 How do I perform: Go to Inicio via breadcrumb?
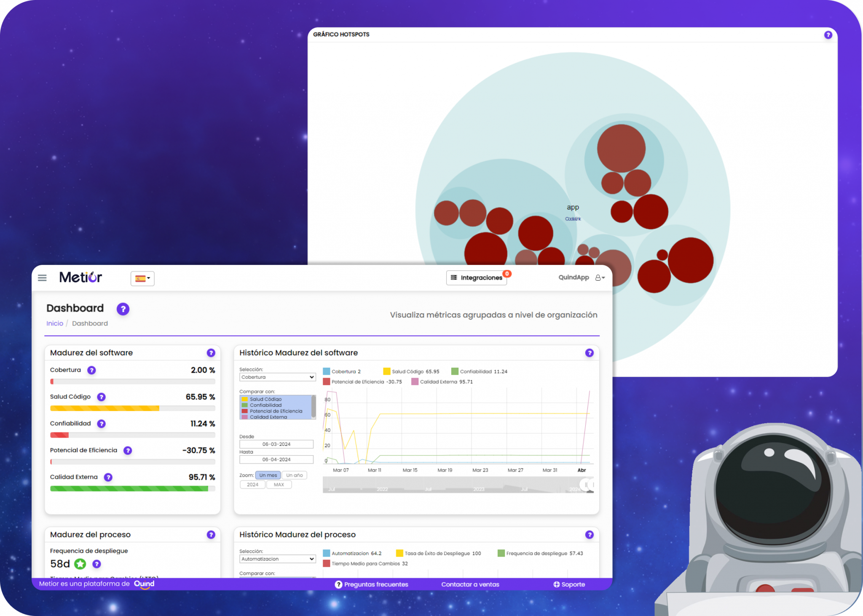coord(54,323)
